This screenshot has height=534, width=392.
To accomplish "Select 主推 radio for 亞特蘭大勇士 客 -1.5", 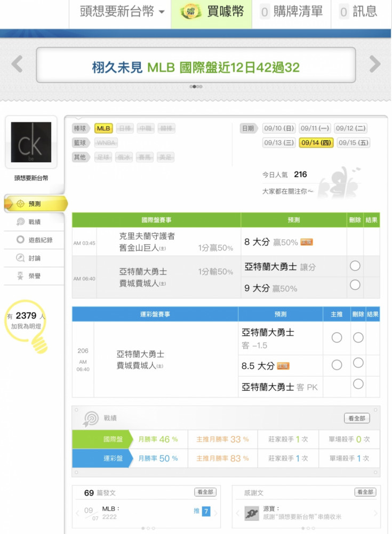I will (x=337, y=337).
